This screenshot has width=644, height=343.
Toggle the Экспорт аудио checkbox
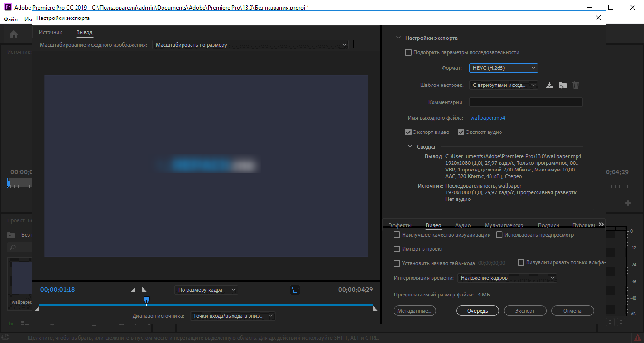click(x=461, y=132)
